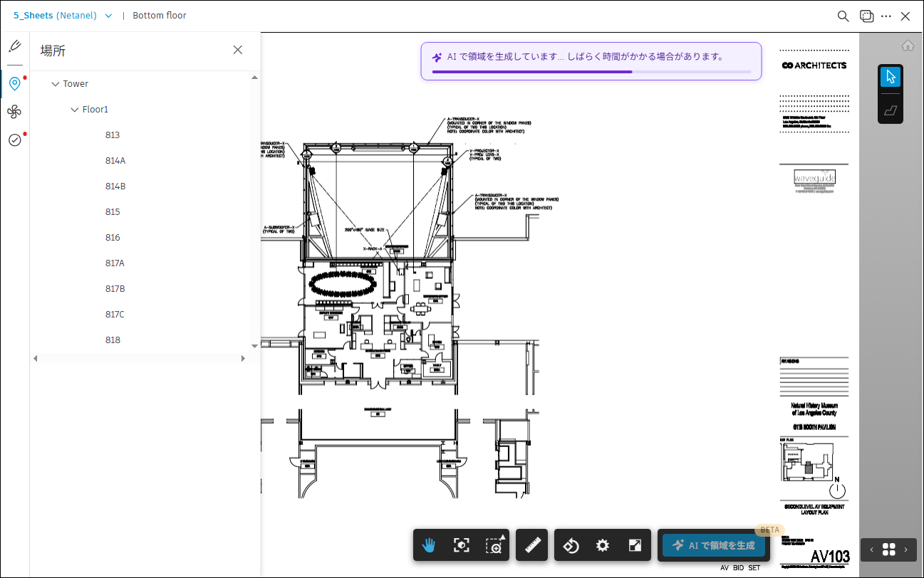Screen dimensions: 924x578
Task: Select location 814B
Action: pos(115,186)
